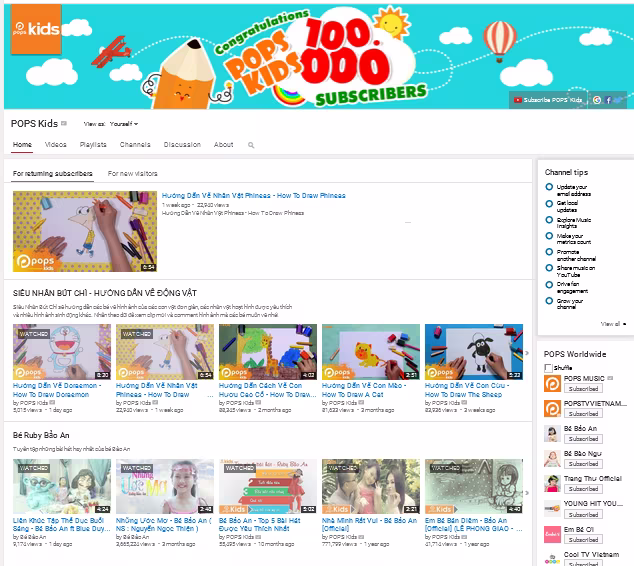Image resolution: width=634 pixels, height=566 pixels.
Task: Click Subscribed button for Bé Bảo An
Action: [x=583, y=439]
